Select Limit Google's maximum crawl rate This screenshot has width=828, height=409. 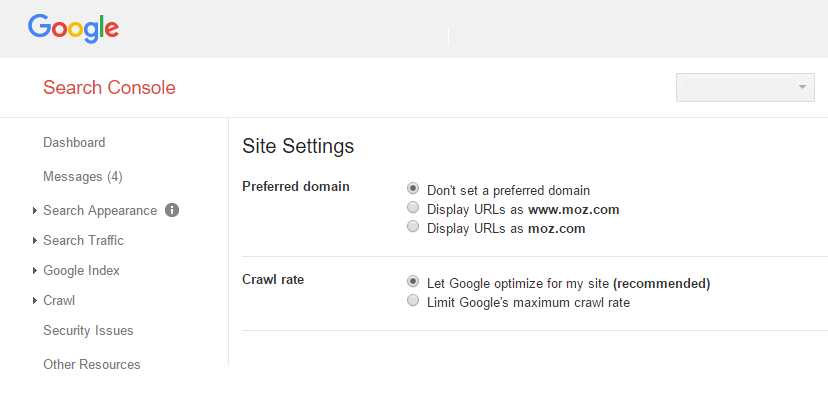pyautogui.click(x=412, y=302)
